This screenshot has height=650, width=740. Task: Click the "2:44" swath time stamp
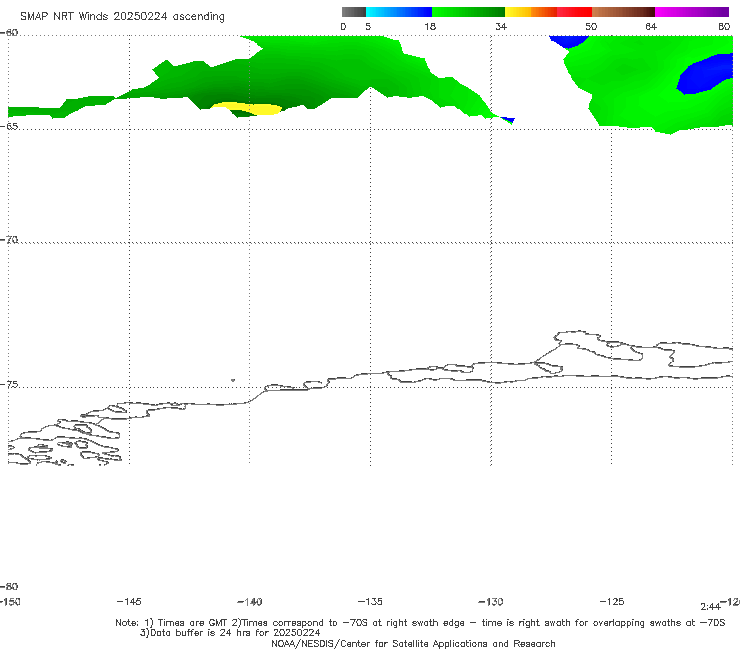click(x=710, y=607)
